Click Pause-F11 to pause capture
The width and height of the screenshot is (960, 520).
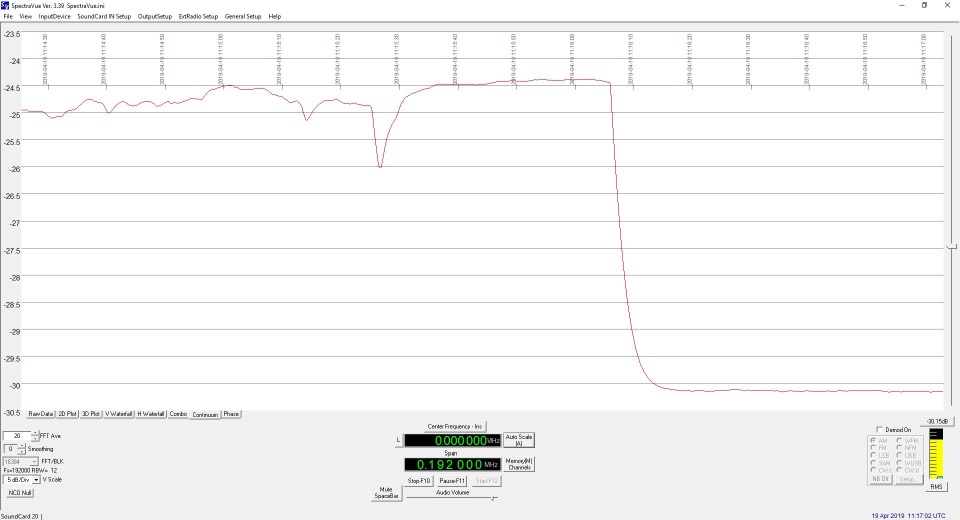tap(452, 481)
